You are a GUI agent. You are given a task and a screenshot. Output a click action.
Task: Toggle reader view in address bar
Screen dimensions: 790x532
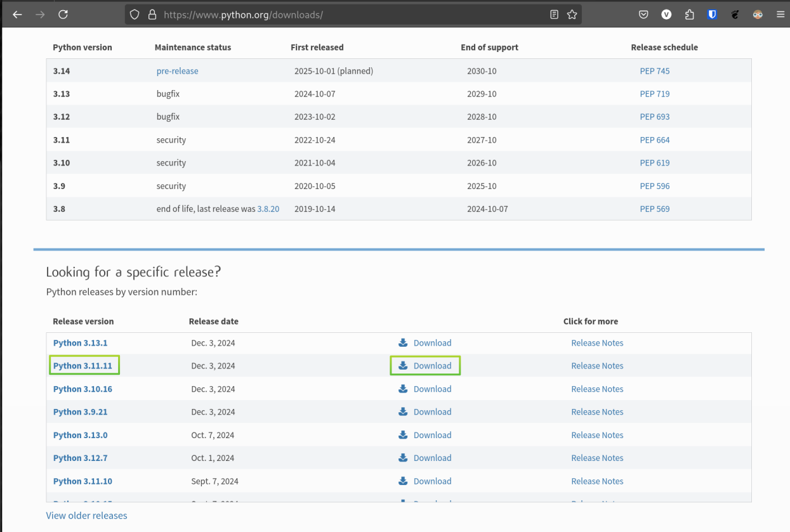coord(554,15)
